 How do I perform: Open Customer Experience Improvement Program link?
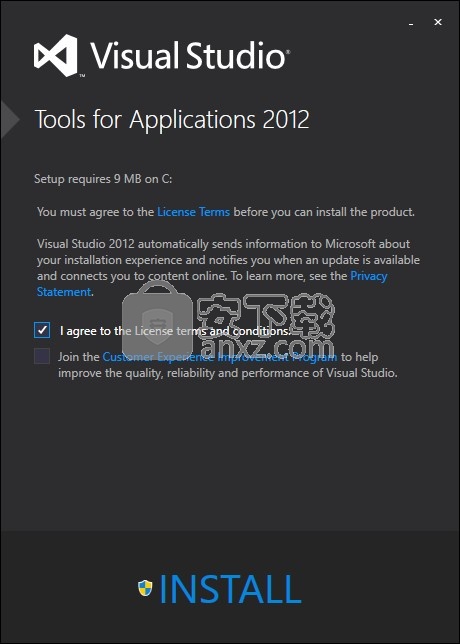(220, 356)
